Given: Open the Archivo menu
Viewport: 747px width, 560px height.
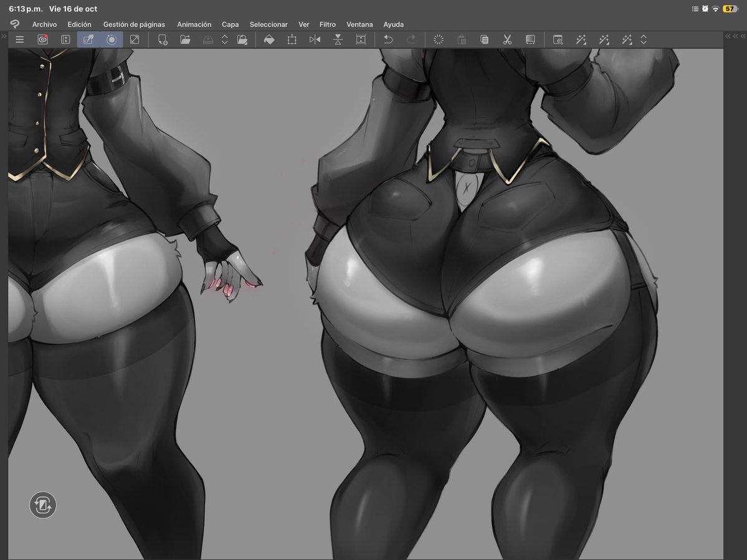Looking at the screenshot, I should 44,24.
